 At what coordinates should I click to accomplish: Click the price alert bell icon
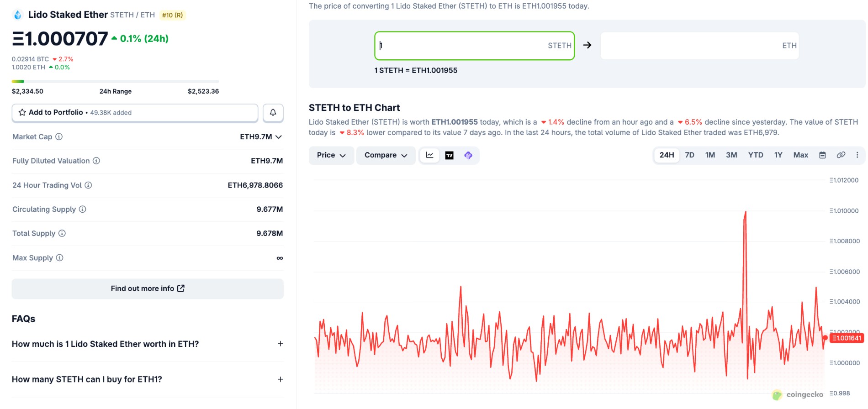(273, 112)
